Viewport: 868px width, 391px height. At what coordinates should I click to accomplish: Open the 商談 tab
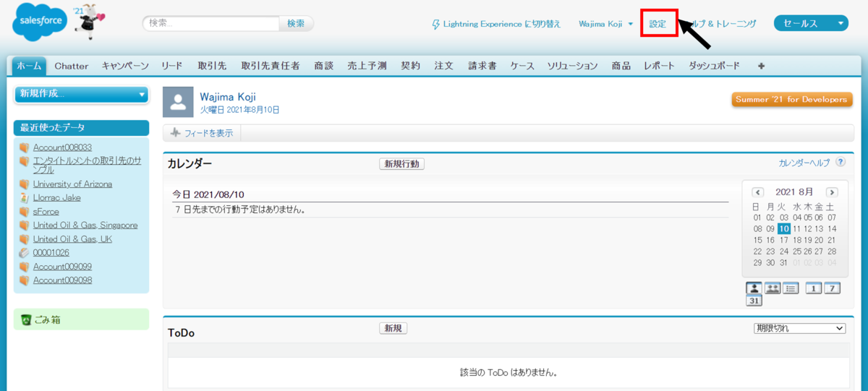[x=324, y=66]
